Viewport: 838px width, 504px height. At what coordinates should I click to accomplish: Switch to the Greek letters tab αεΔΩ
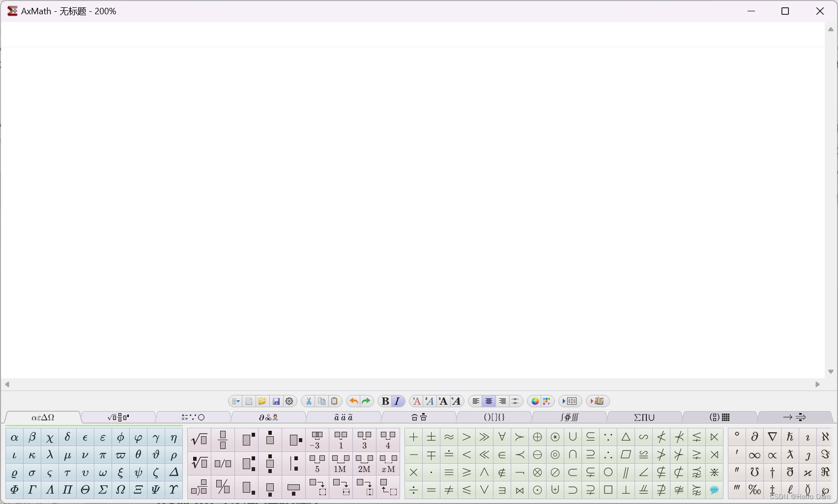point(43,418)
